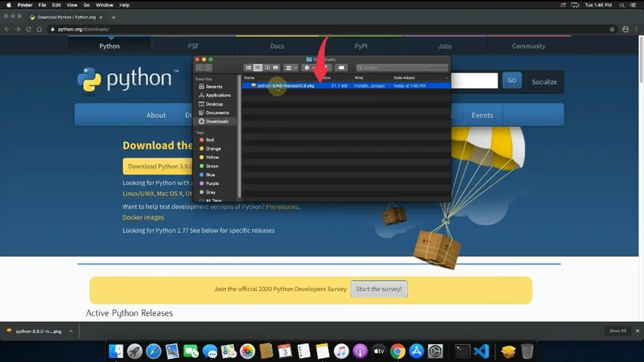Click the Download Python 3.9.0 button
Image resolution: width=644 pixels, height=362 pixels.
pos(158,167)
